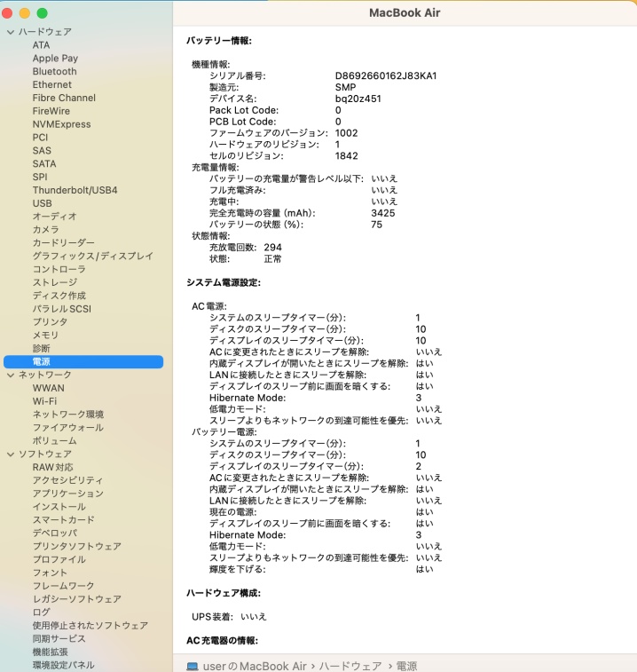637x672 pixels.
Task: Select グラフィックス/ディスプレイ in the sidebar
Action: coord(92,257)
